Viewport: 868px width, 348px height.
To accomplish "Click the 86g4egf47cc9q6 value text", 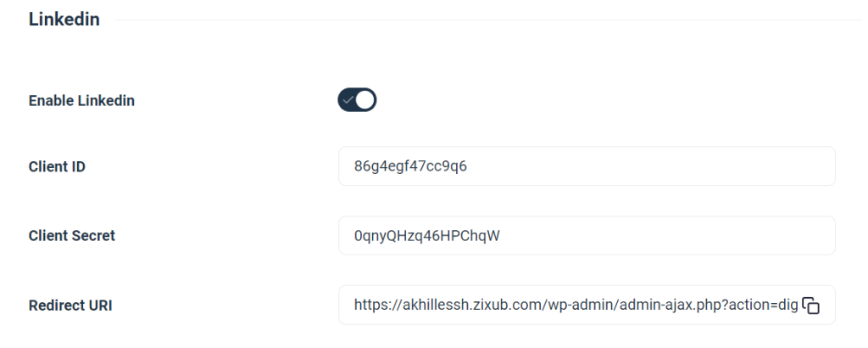I will pyautogui.click(x=410, y=166).
